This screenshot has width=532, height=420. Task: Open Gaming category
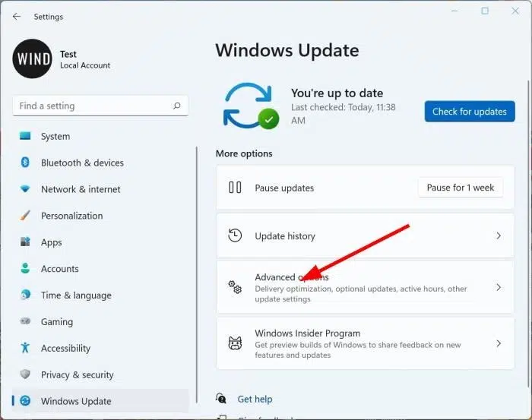pos(100,322)
